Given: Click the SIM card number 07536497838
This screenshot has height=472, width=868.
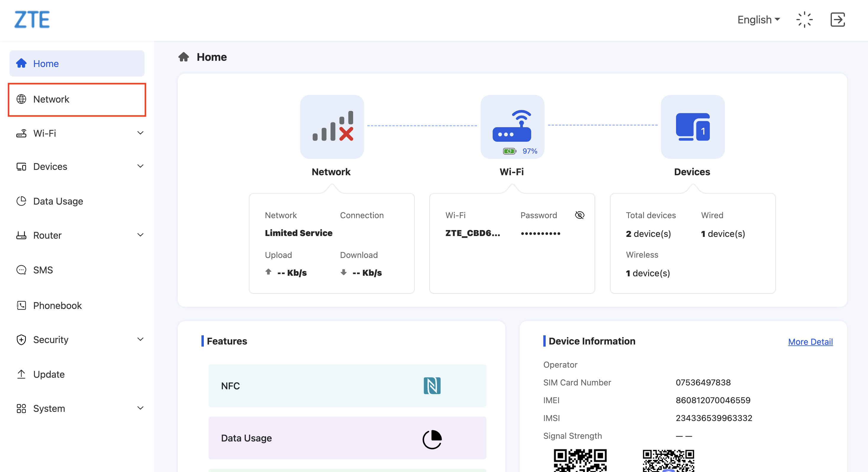Looking at the screenshot, I should [x=703, y=382].
